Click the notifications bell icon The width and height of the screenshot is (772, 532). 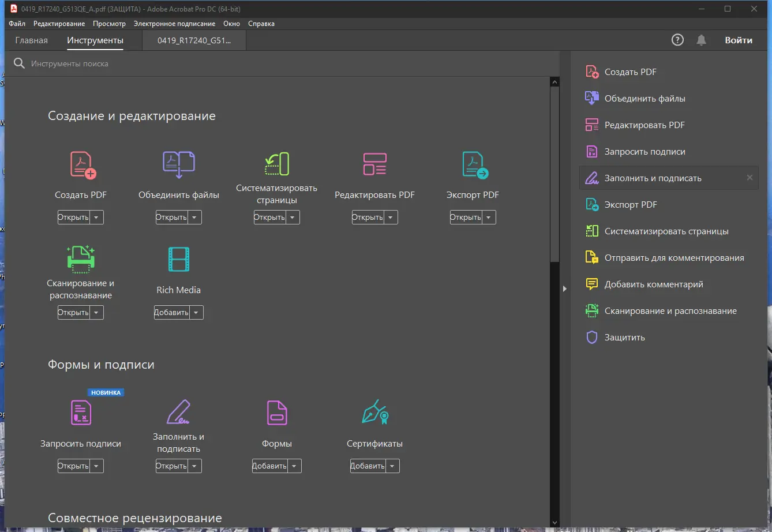701,40
